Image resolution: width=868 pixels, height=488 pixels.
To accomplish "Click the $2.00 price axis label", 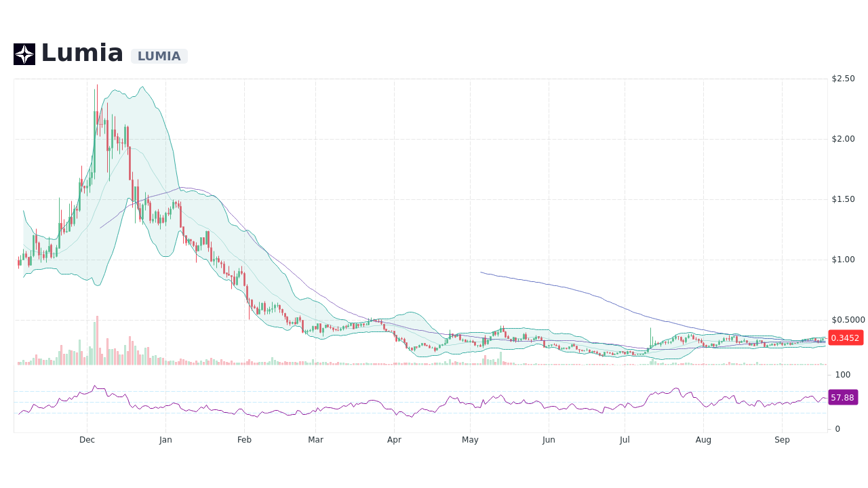I will [842, 139].
